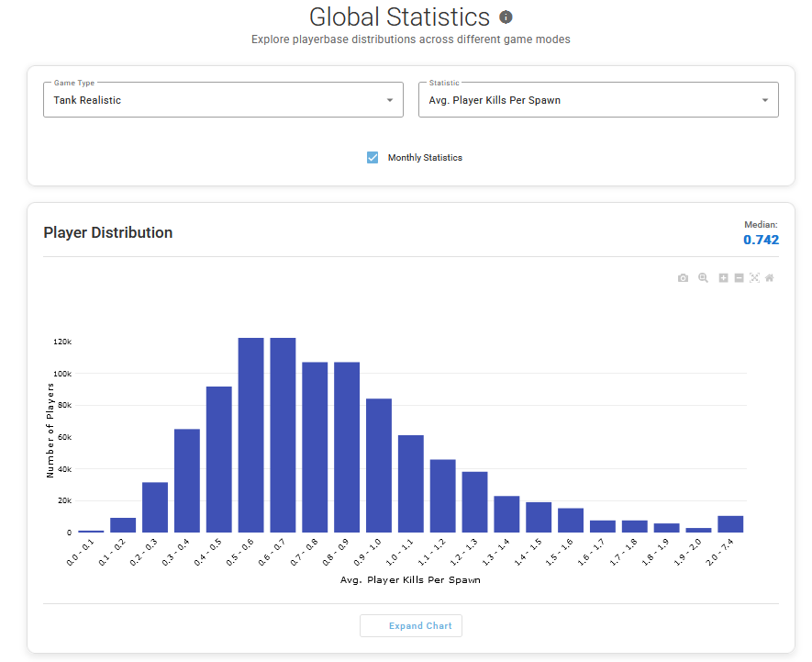Select the 1.2 - 1.3 bar
This screenshot has height=662, width=812.
pos(474,502)
